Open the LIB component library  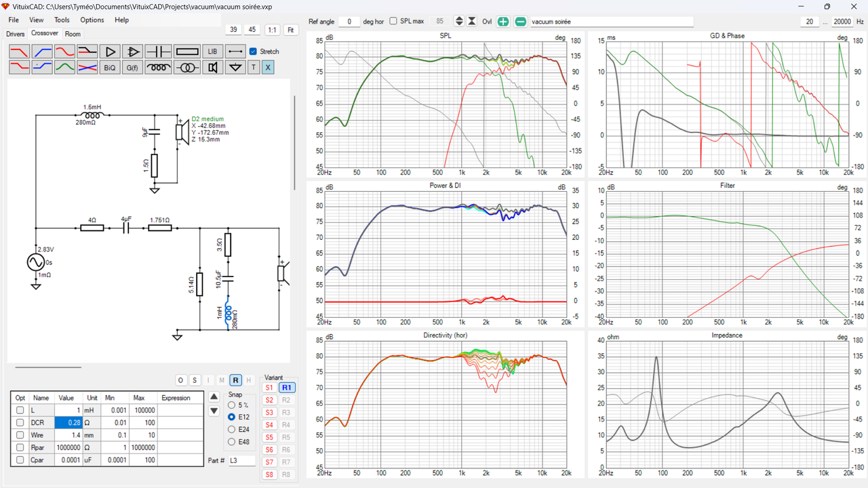pos(212,52)
